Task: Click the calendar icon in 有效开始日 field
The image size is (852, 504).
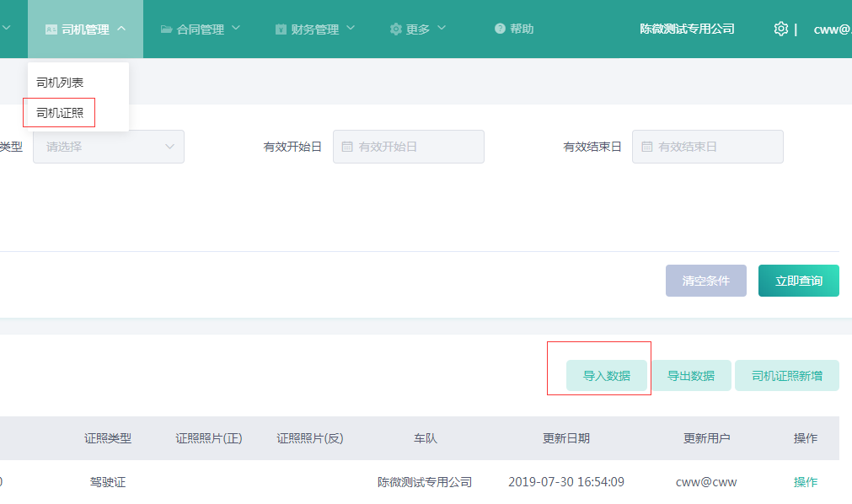Action: pos(347,147)
